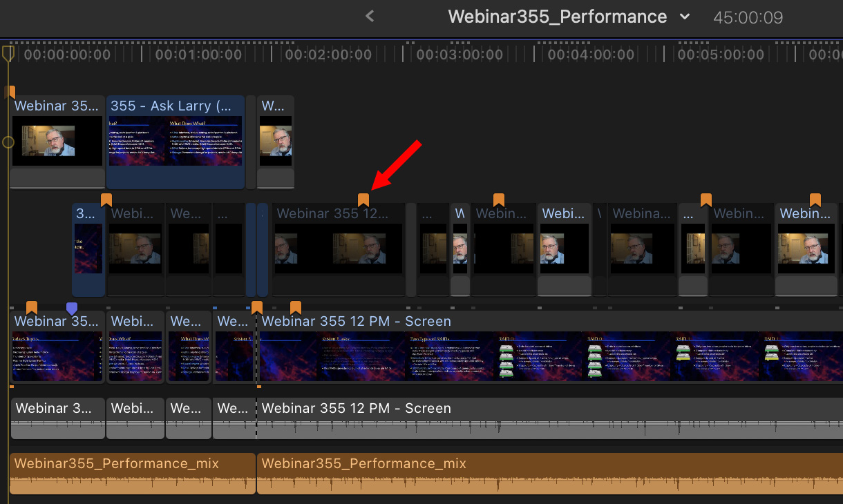Viewport: 843px width, 504px height.
Task: Select the Webinar 355 12 PM - Screen audio clip
Action: click(x=549, y=418)
